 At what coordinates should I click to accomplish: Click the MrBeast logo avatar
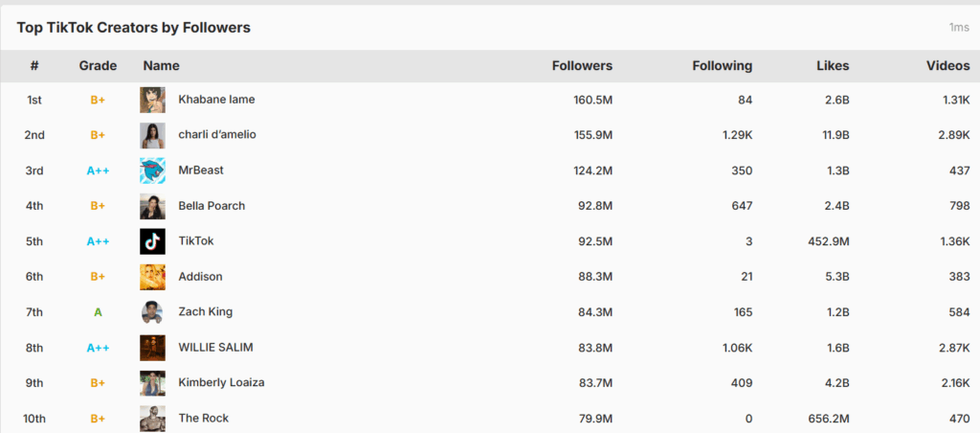(152, 171)
